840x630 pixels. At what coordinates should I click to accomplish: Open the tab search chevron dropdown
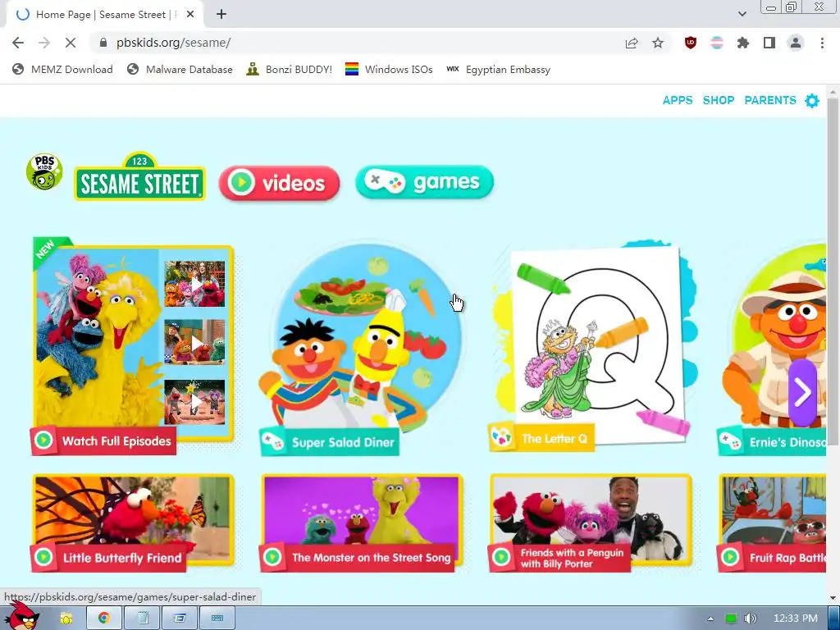coord(742,14)
